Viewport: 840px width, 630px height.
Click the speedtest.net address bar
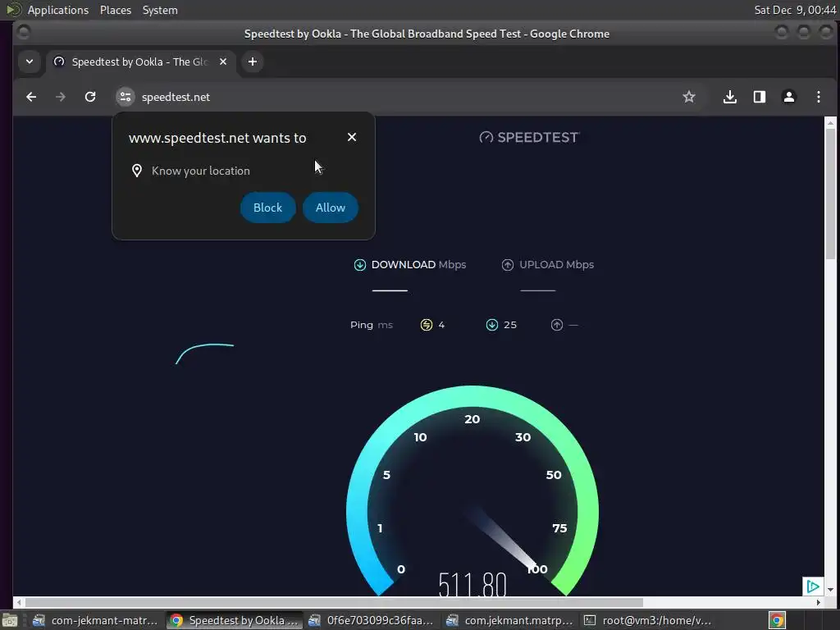coord(407,97)
